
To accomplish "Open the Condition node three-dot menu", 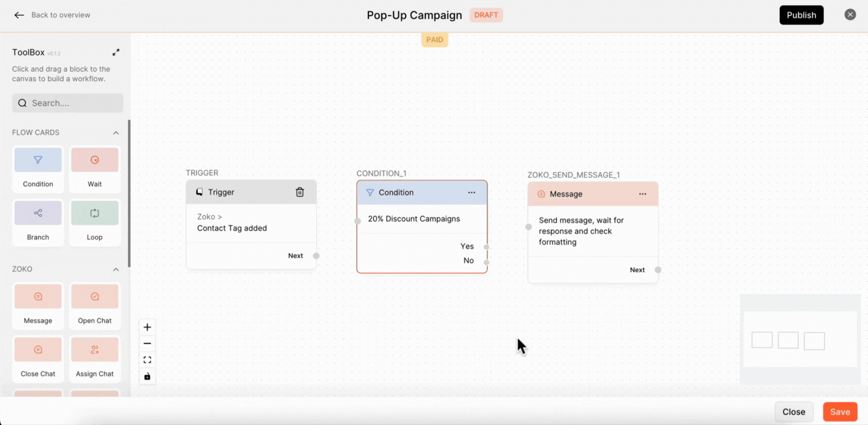I will tap(472, 192).
